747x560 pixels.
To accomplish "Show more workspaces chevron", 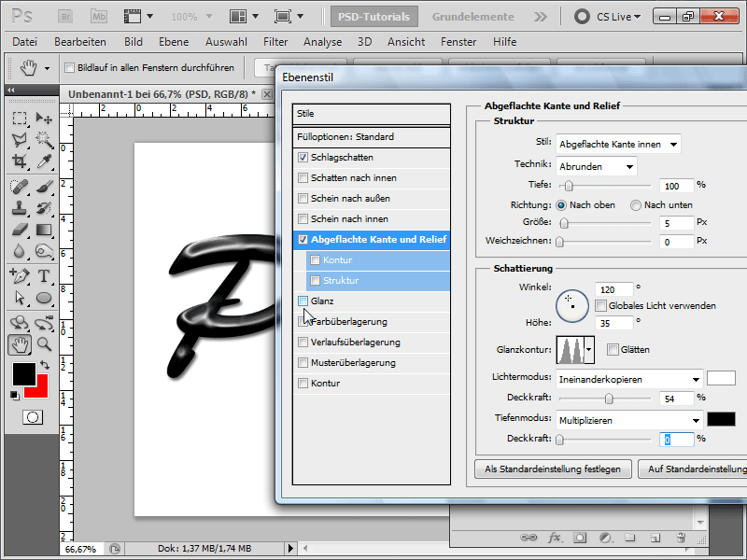I will click(541, 17).
